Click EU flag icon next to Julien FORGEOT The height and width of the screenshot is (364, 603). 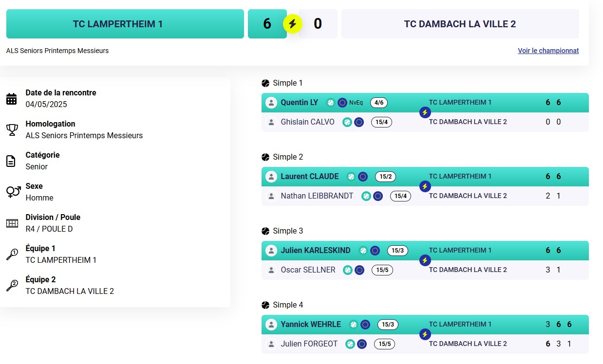pos(362,344)
